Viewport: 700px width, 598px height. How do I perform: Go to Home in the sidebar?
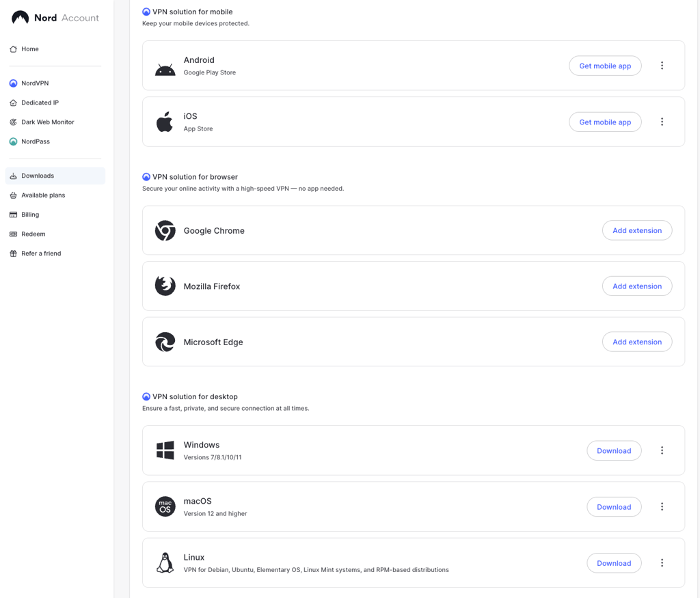pos(55,49)
